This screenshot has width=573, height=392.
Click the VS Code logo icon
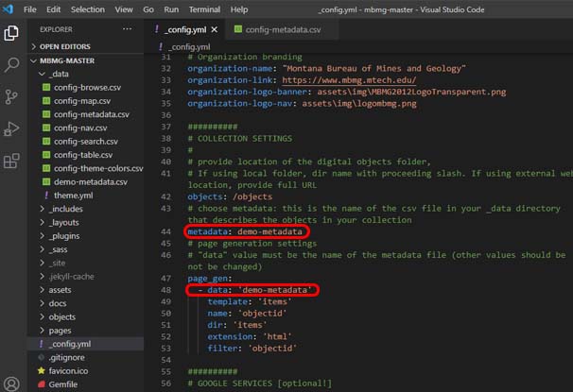coord(9,9)
